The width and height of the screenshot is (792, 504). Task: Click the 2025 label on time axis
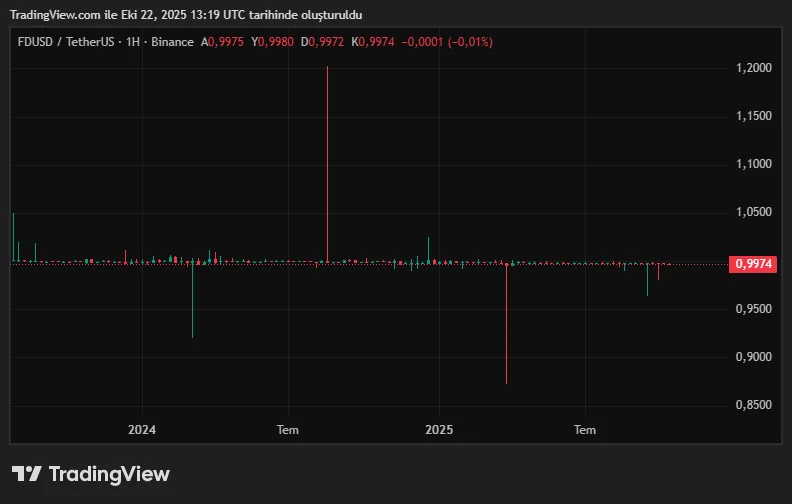click(x=439, y=430)
